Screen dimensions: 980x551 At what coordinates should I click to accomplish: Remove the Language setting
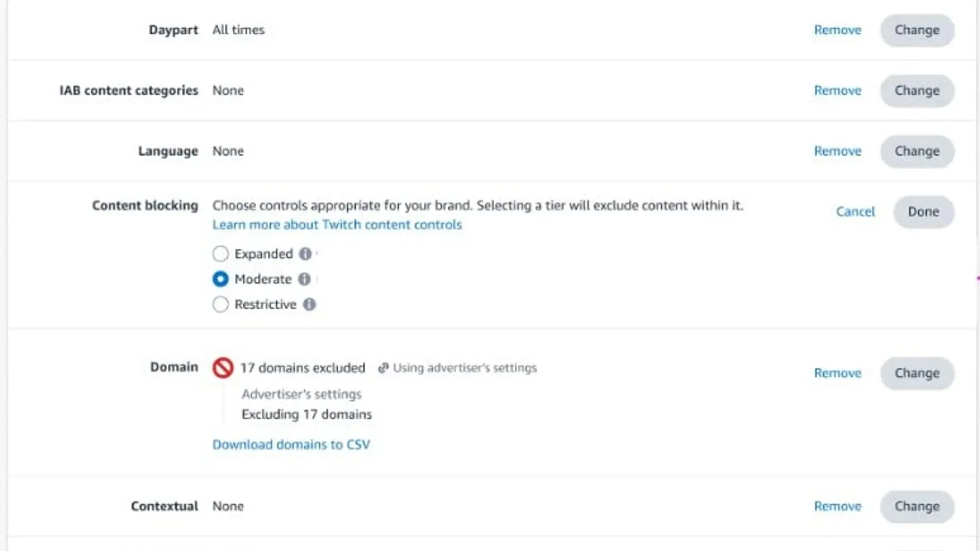coord(837,151)
